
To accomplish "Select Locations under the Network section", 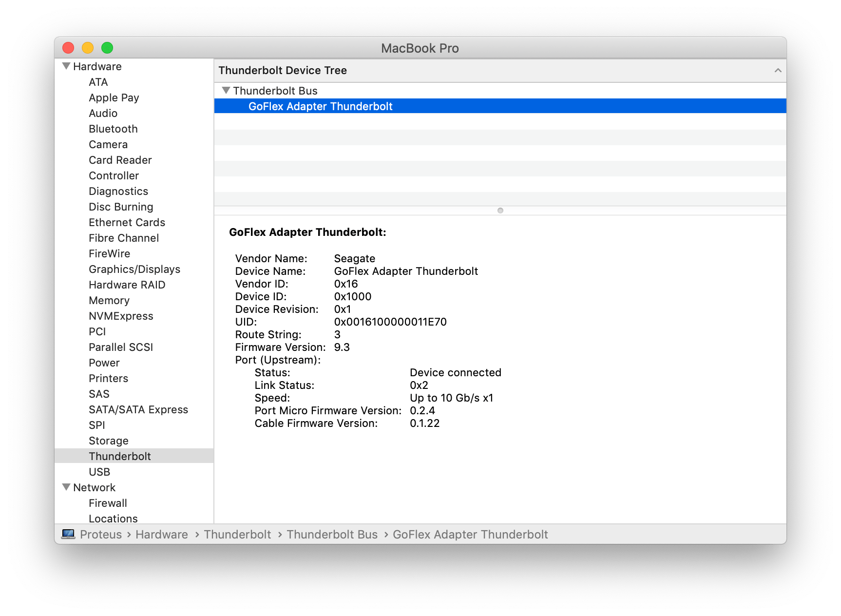I will (113, 519).
